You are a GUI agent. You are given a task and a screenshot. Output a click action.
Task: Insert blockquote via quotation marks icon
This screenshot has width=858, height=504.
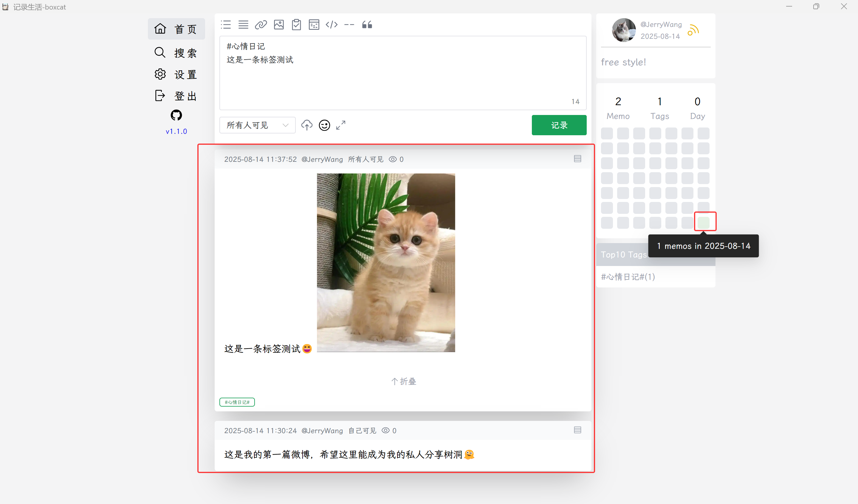pos(367,25)
